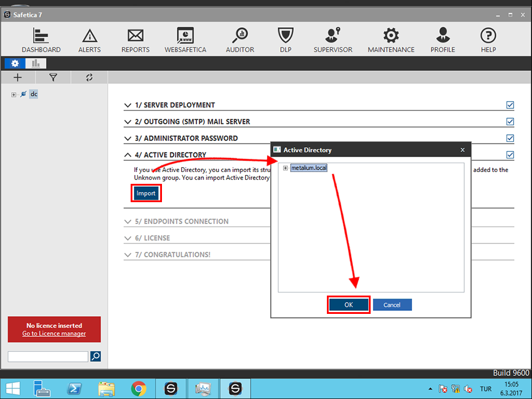Open File Explorer from the taskbar

[106, 388]
